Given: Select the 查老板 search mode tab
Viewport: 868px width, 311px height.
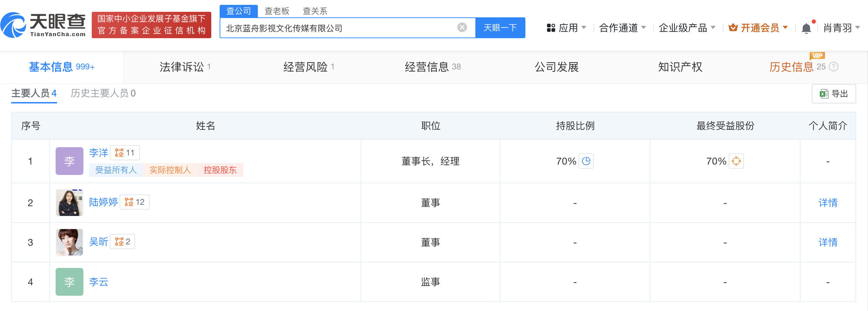Looking at the screenshot, I should pos(277,11).
